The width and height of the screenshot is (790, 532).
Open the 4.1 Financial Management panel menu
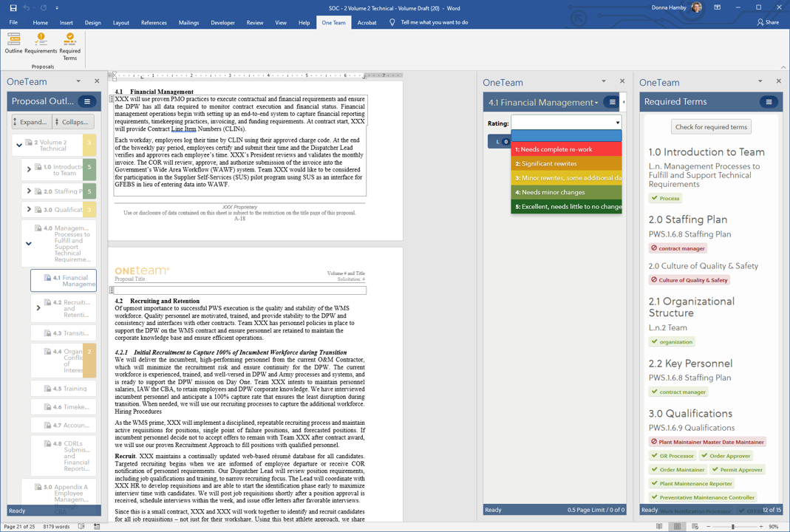(612, 103)
